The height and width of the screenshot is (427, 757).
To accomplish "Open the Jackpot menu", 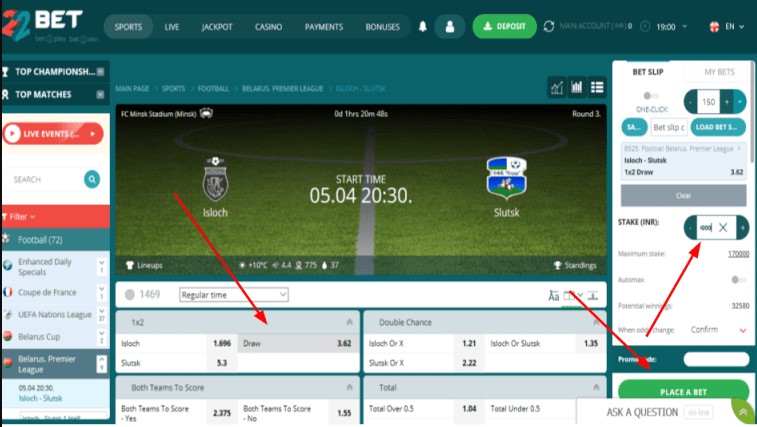I will click(x=217, y=27).
